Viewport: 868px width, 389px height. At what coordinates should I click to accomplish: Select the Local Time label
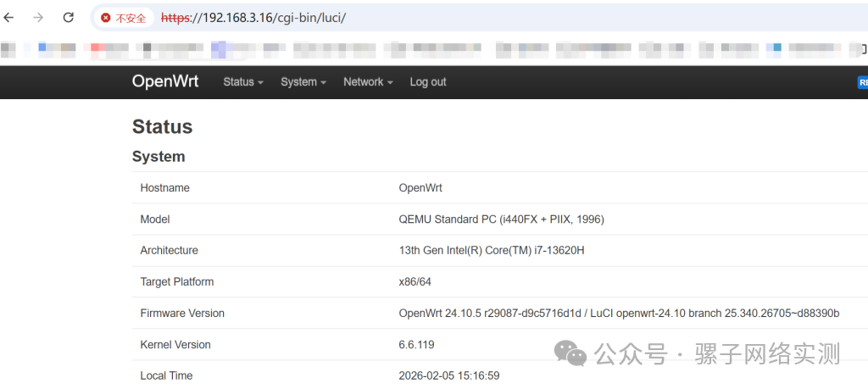pyautogui.click(x=166, y=376)
